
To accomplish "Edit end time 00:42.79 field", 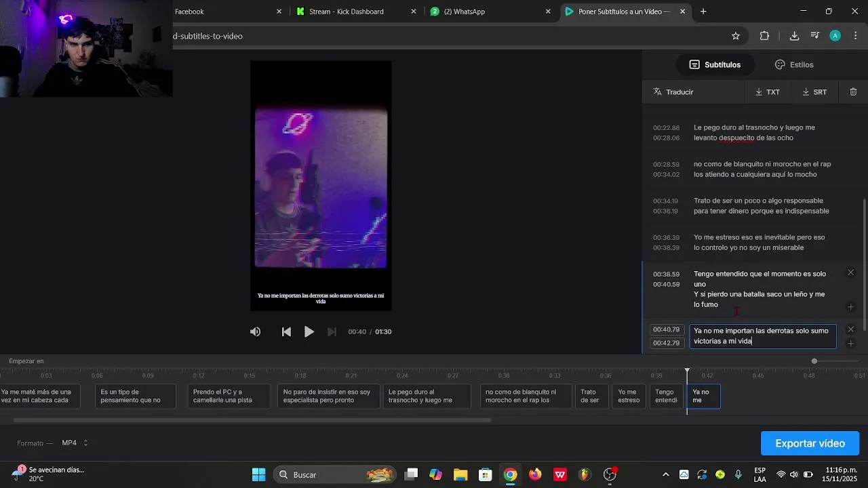I will click(666, 343).
